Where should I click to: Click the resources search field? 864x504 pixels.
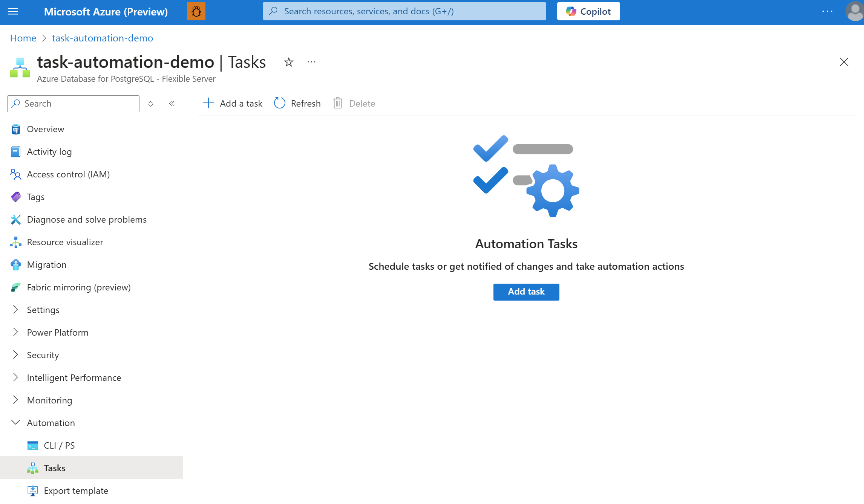(x=403, y=11)
